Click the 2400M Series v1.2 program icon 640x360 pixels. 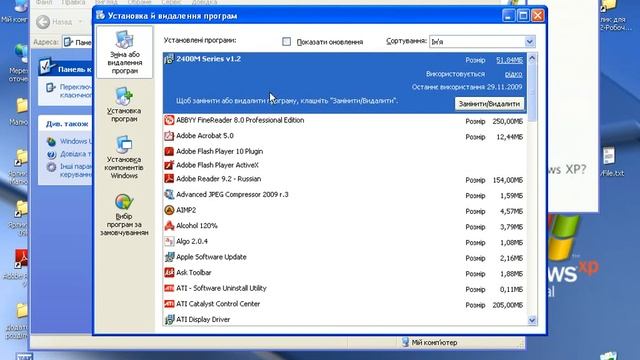pyautogui.click(x=169, y=59)
